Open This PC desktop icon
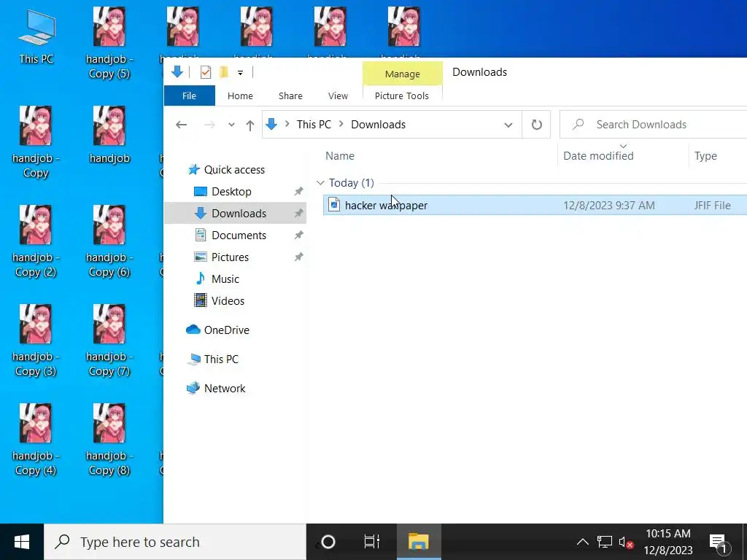The image size is (747, 560). pos(36,37)
